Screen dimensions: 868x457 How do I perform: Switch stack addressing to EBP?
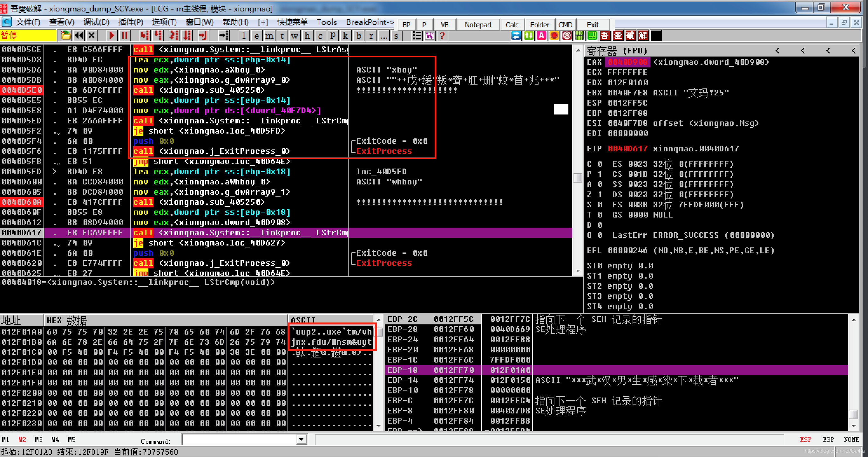[x=828, y=440]
